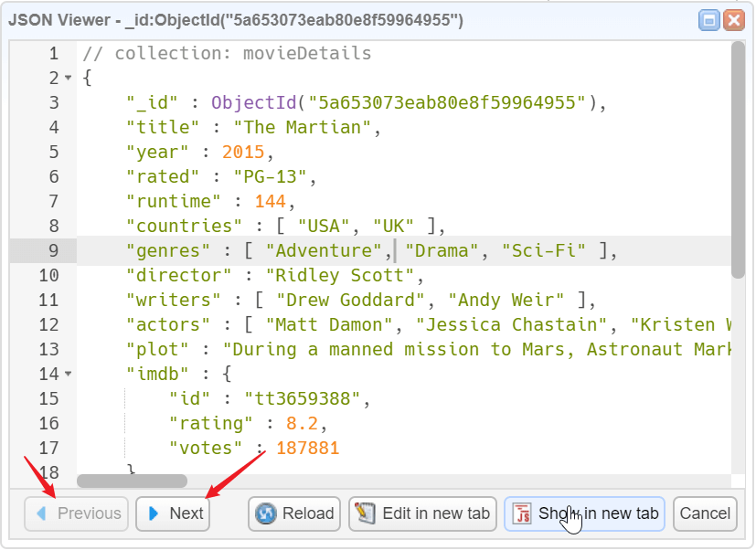Click the "runtime" key name
Screen dimensions: 756x550
pyautogui.click(x=173, y=201)
